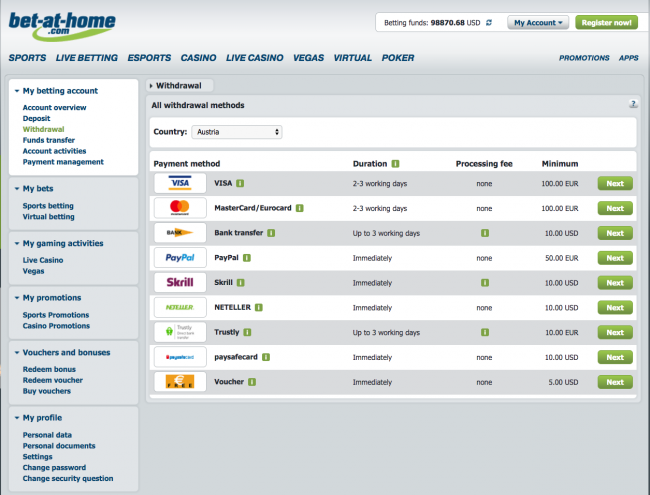
Task: Click the info icon beside Duration header
Action: point(396,163)
